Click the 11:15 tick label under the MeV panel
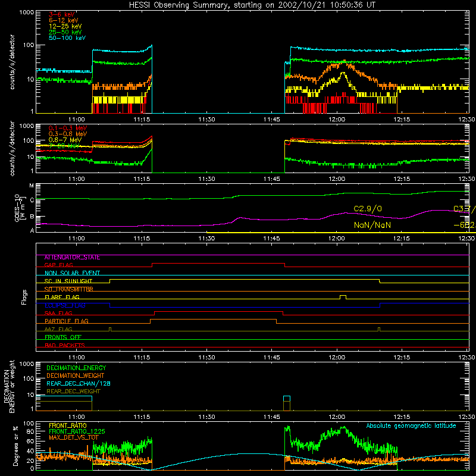Screen dimensions: 476x476 (142, 179)
